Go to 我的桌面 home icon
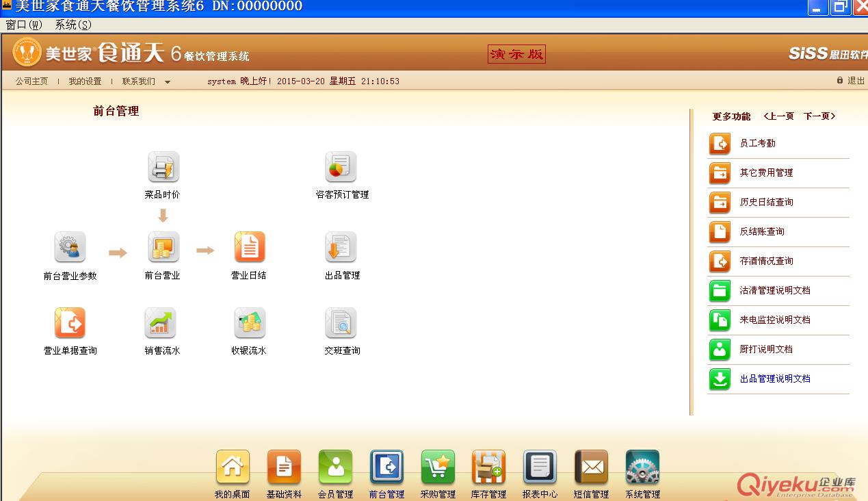This screenshot has width=868, height=501. [233, 467]
